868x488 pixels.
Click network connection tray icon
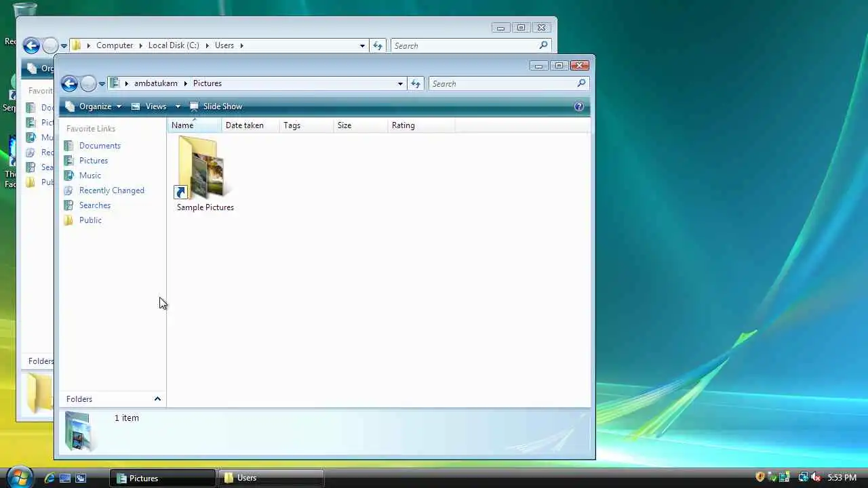(x=804, y=477)
